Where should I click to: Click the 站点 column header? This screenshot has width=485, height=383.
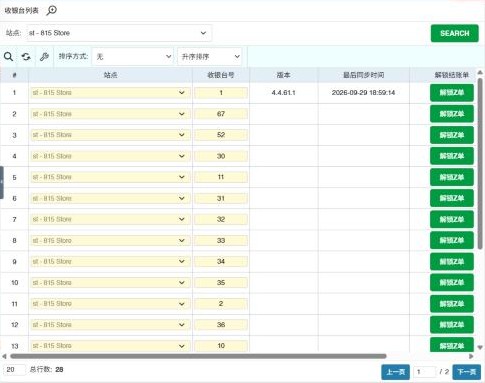click(x=110, y=75)
